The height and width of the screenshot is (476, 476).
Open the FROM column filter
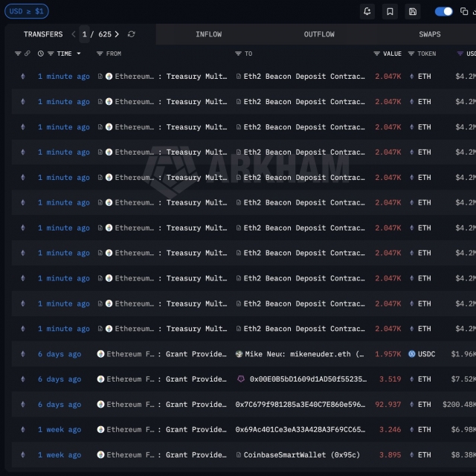point(100,54)
